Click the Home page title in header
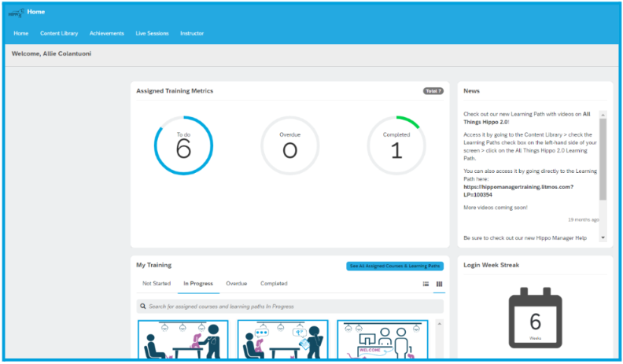 pyautogui.click(x=35, y=12)
